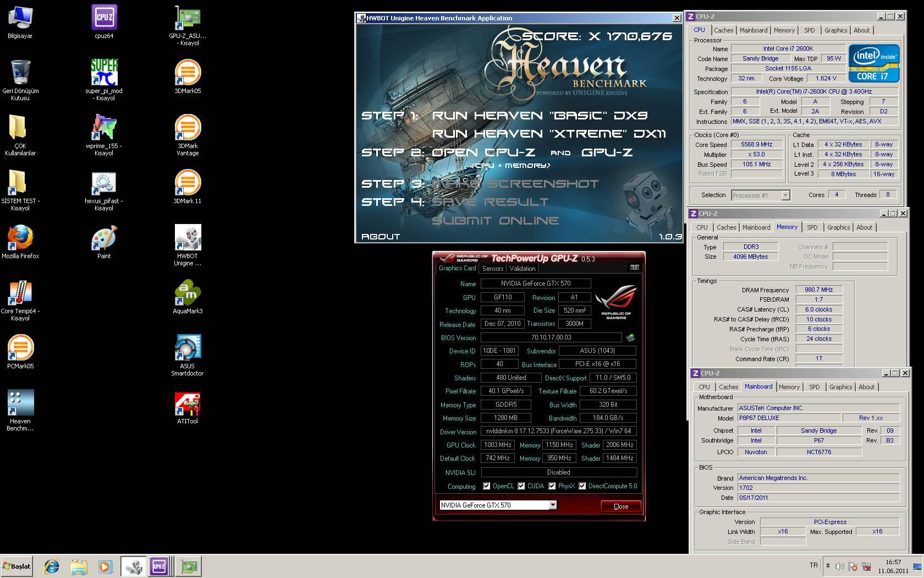Viewport: 924px width, 578px height.
Task: Open the Bilgisayar desktop icon
Action: click(20, 22)
